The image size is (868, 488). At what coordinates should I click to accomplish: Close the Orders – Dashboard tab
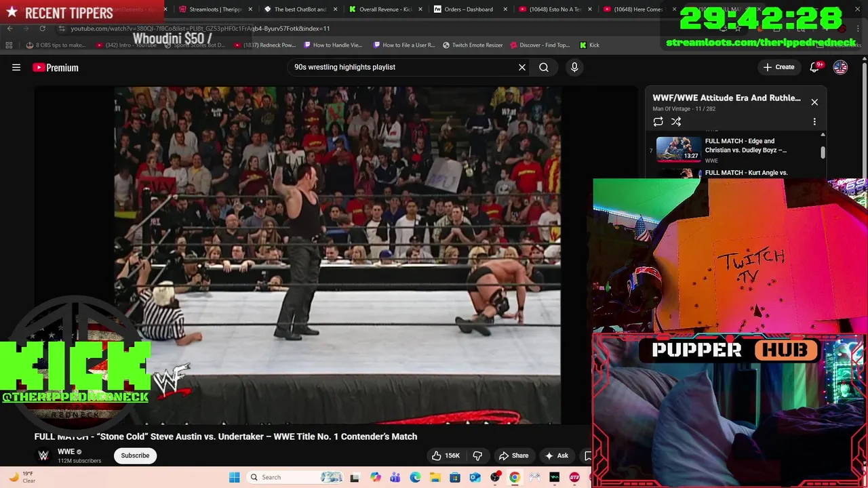coord(505,9)
